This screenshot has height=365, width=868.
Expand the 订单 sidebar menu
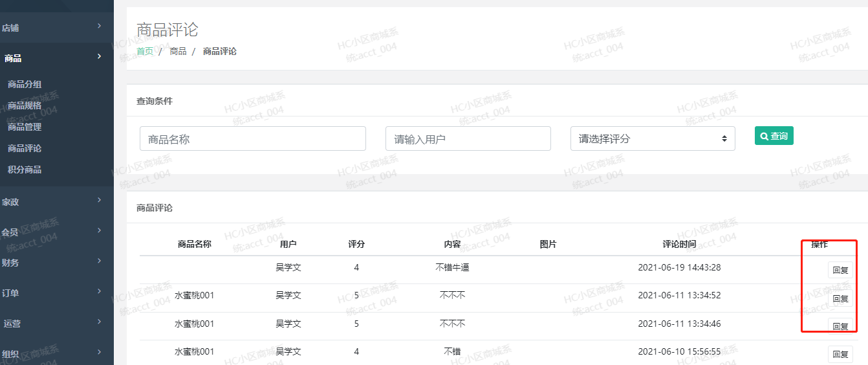(57, 293)
